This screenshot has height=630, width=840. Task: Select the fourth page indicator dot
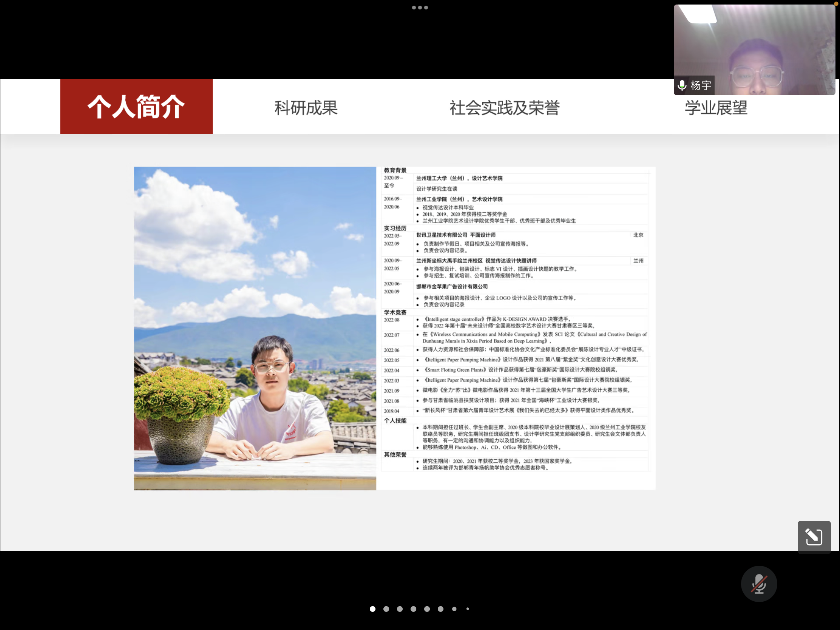[413, 609]
